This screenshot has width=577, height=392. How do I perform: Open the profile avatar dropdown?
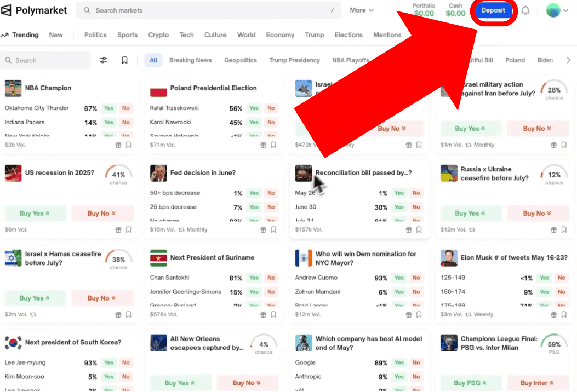(x=557, y=10)
